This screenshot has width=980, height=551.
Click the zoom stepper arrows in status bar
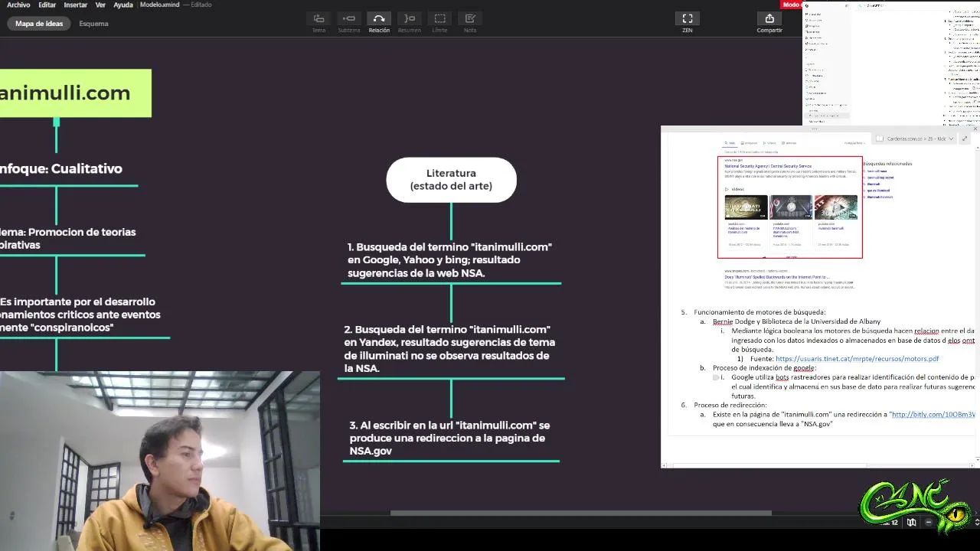click(x=975, y=523)
